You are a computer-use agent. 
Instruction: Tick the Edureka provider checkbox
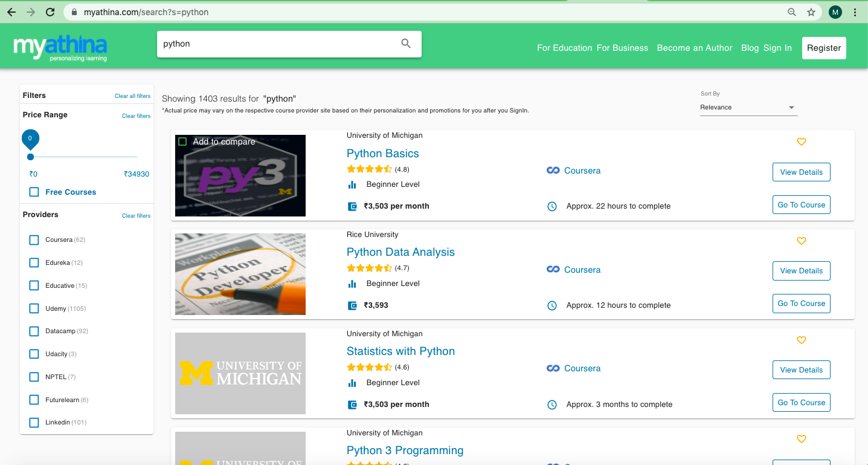(34, 262)
